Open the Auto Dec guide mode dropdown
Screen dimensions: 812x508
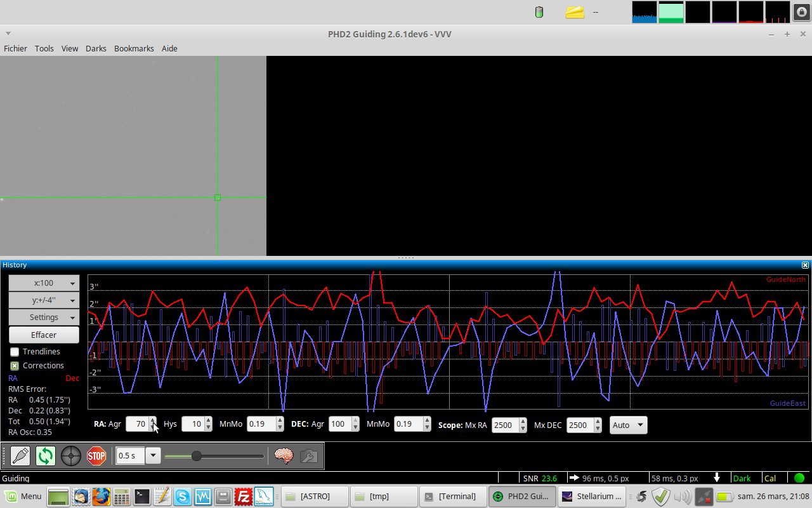628,425
